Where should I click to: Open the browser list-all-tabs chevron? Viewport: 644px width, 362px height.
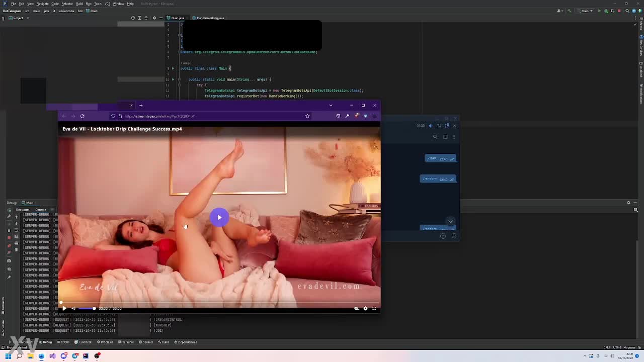tap(331, 105)
